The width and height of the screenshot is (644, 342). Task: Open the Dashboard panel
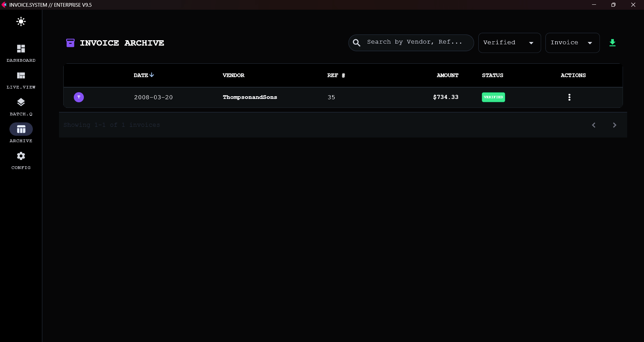point(21,52)
